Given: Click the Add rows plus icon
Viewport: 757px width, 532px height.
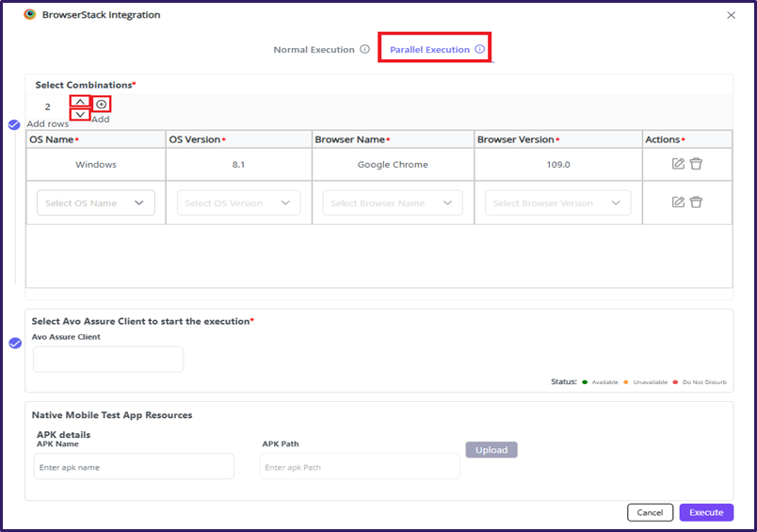Looking at the screenshot, I should pos(102,104).
